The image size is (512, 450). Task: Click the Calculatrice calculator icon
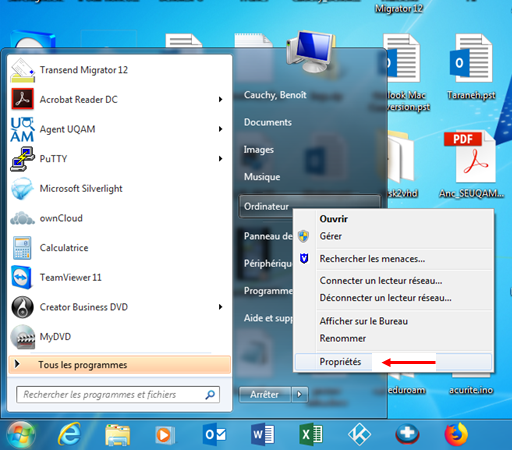coord(22,248)
